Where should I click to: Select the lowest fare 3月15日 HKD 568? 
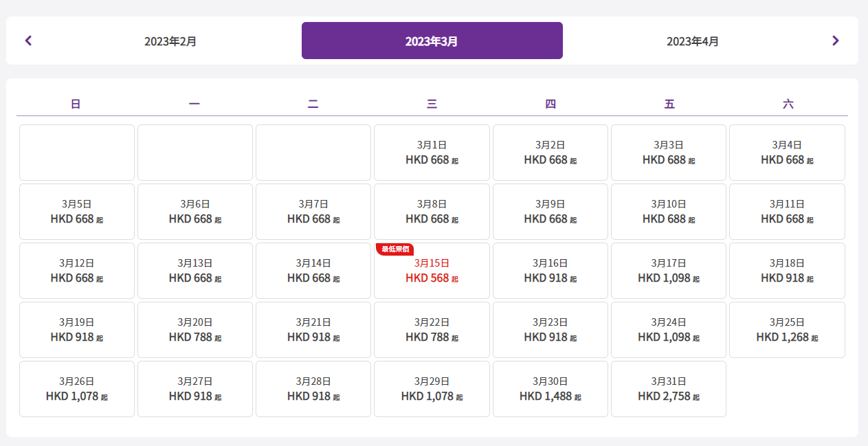(432, 271)
